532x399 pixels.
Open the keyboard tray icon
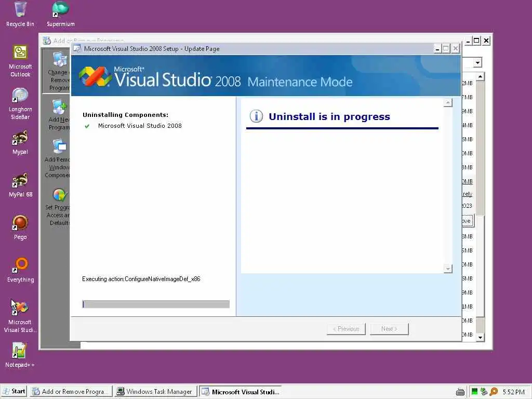(460, 392)
